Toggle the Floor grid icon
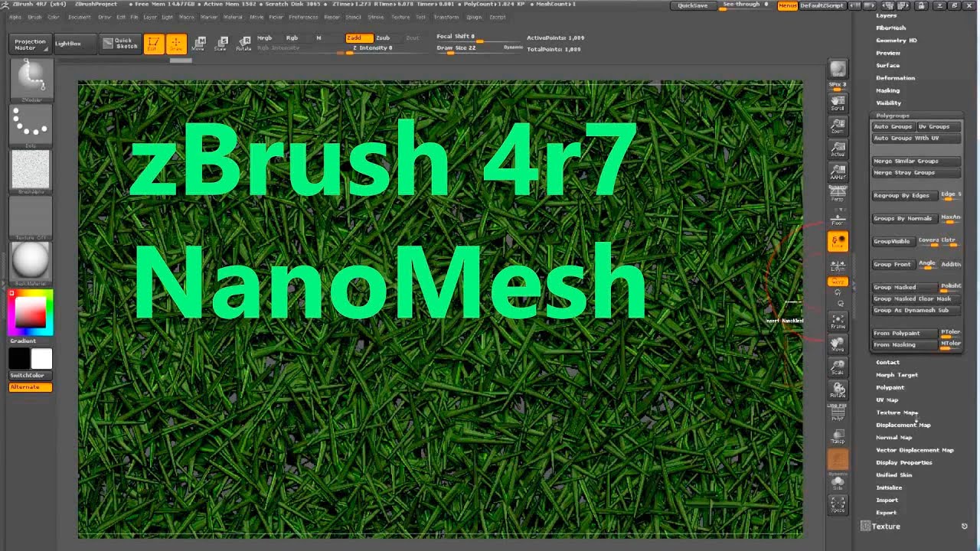 838,217
